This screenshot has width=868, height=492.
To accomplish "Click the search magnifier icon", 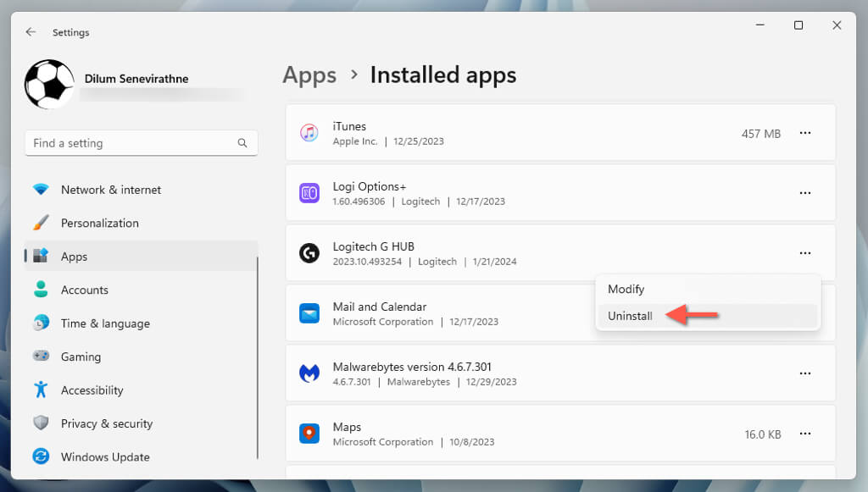I will click(242, 143).
